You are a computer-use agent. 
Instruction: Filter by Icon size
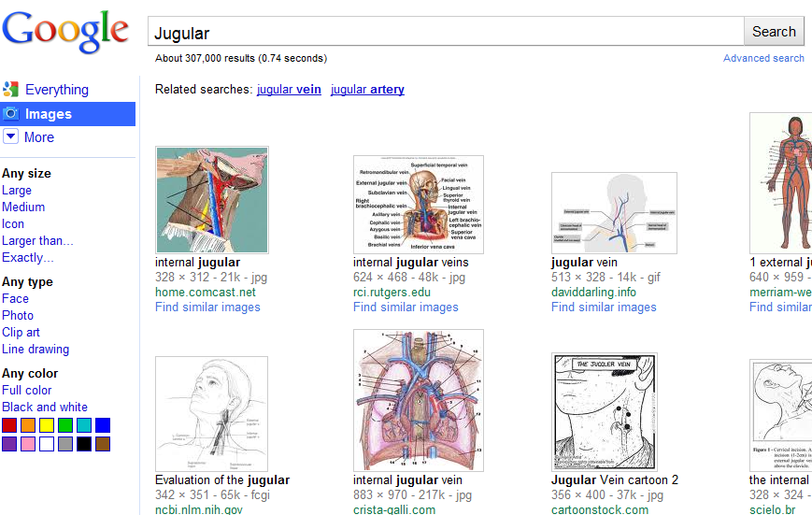click(x=13, y=223)
